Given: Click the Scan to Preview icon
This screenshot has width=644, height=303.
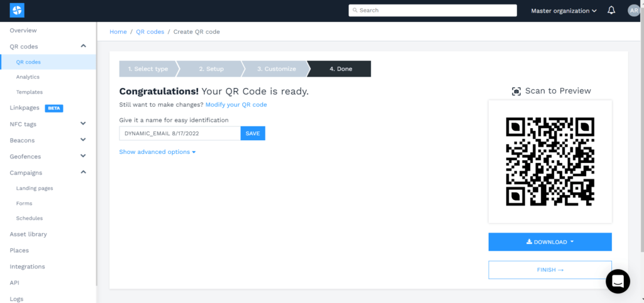Looking at the screenshot, I should click(516, 91).
